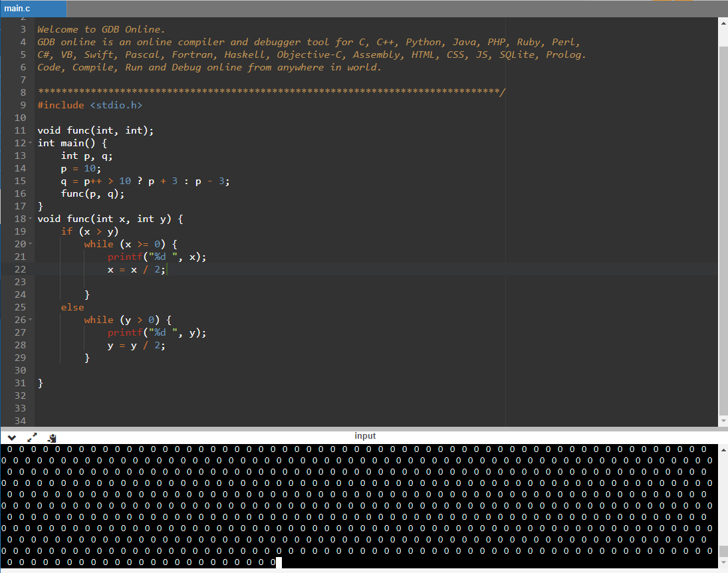Viewport: 728px width, 573px height.
Task: Place cursor on the func(p, q); call
Action: pyautogui.click(x=92, y=193)
